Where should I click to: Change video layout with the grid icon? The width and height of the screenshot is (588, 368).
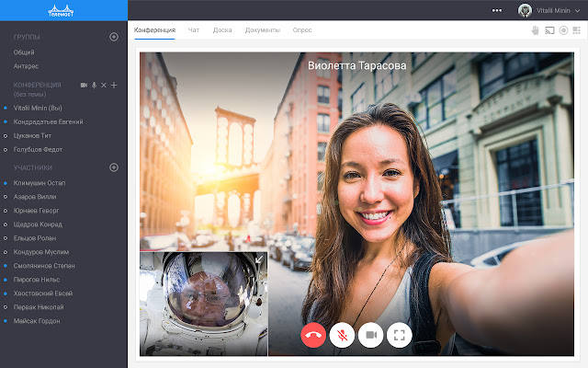577,30
